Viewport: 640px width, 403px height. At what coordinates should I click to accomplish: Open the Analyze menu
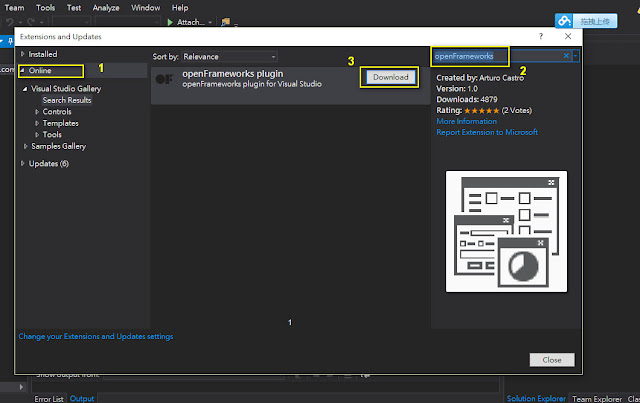(106, 8)
